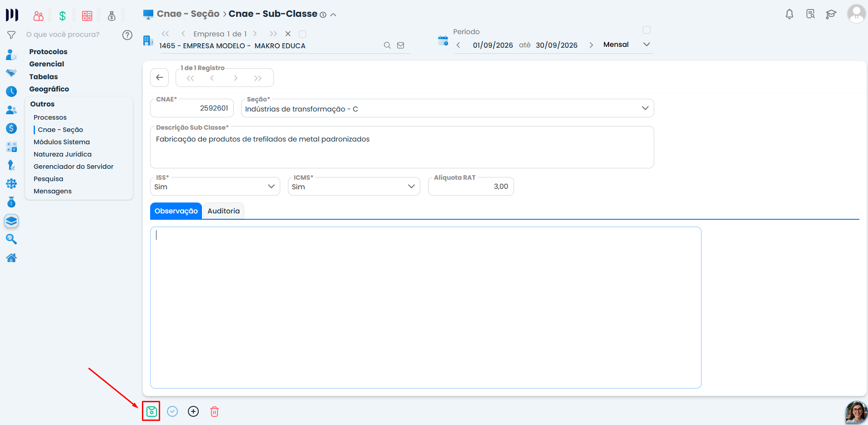Click the red trash delete icon
This screenshot has height=425, width=868.
point(214,411)
